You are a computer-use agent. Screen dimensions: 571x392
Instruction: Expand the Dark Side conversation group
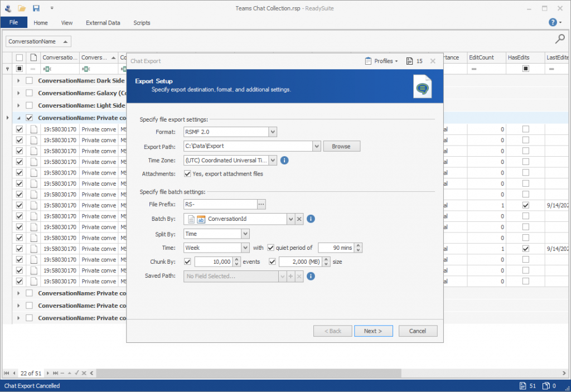[x=18, y=80]
